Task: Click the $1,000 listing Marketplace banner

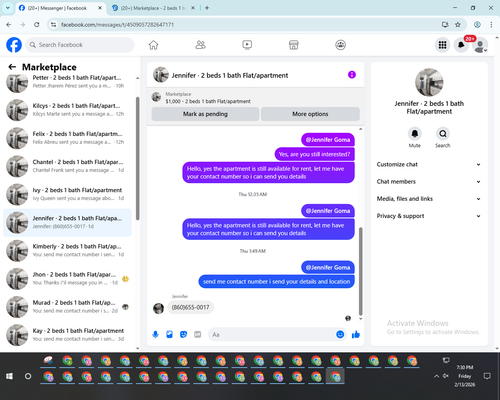Action: tap(255, 98)
